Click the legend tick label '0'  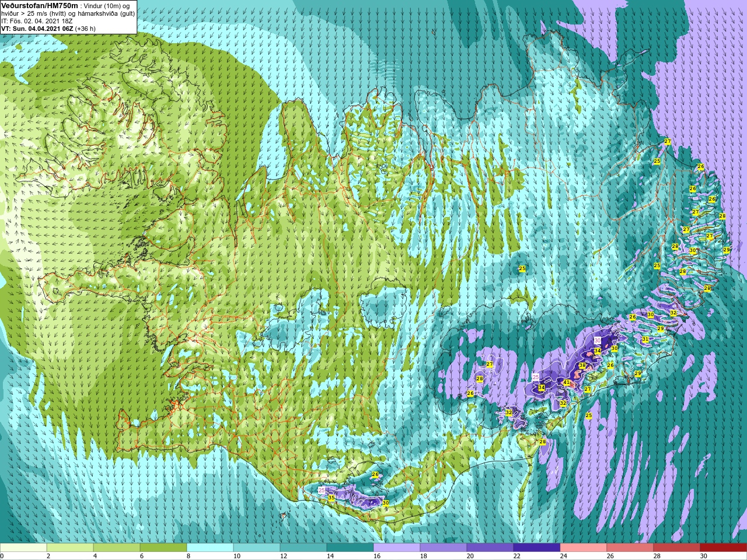(2, 556)
